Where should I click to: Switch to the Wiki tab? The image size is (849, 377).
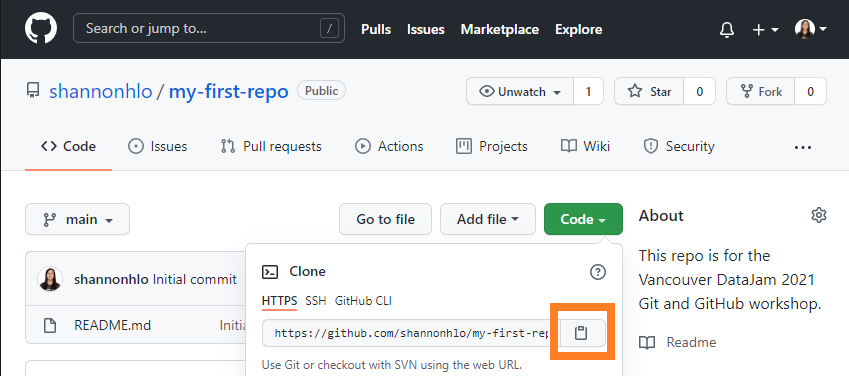[x=585, y=146]
